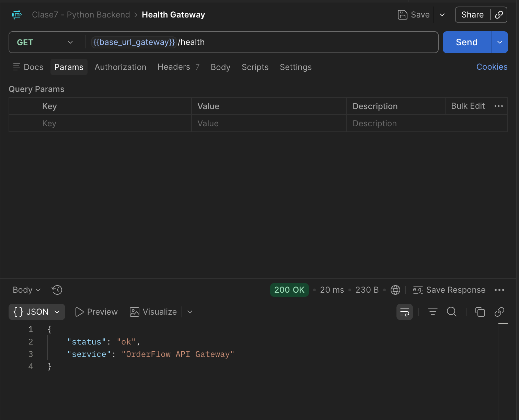Copy link to response icon
The image size is (519, 420).
499,312
